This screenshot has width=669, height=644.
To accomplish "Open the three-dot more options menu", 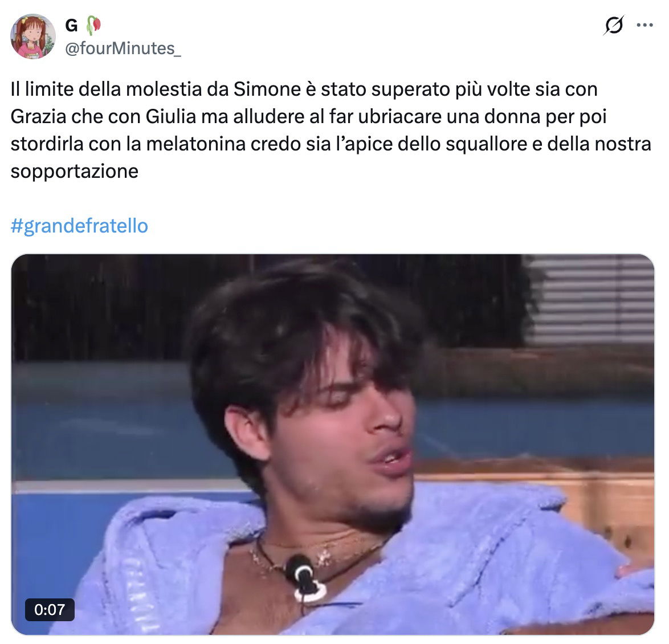I will click(644, 25).
